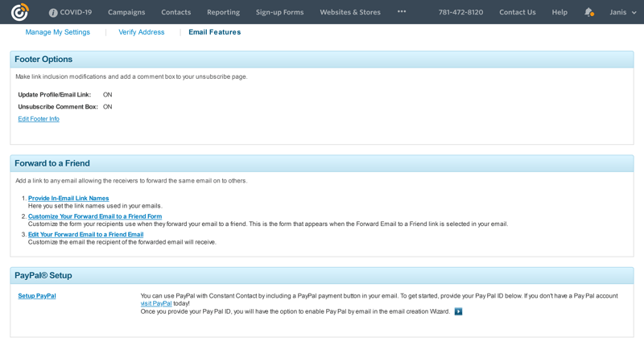Click the Constant Contact logo
The width and height of the screenshot is (644, 362).
(19, 12)
